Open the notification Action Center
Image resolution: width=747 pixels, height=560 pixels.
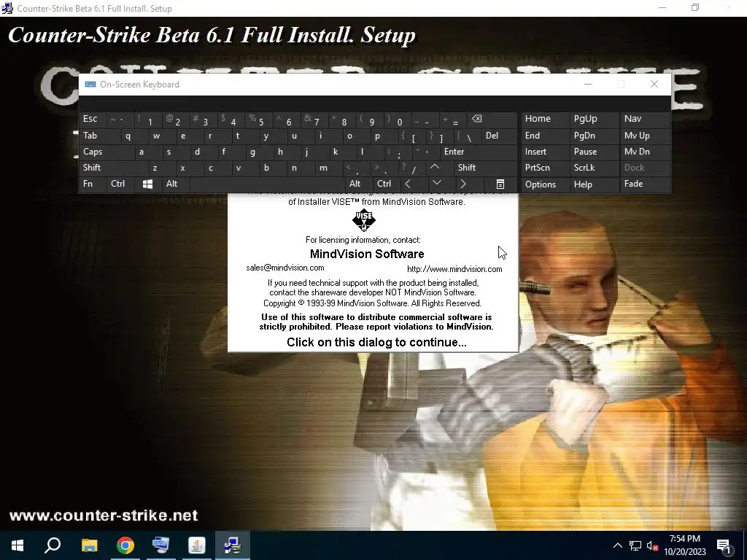tap(724, 545)
